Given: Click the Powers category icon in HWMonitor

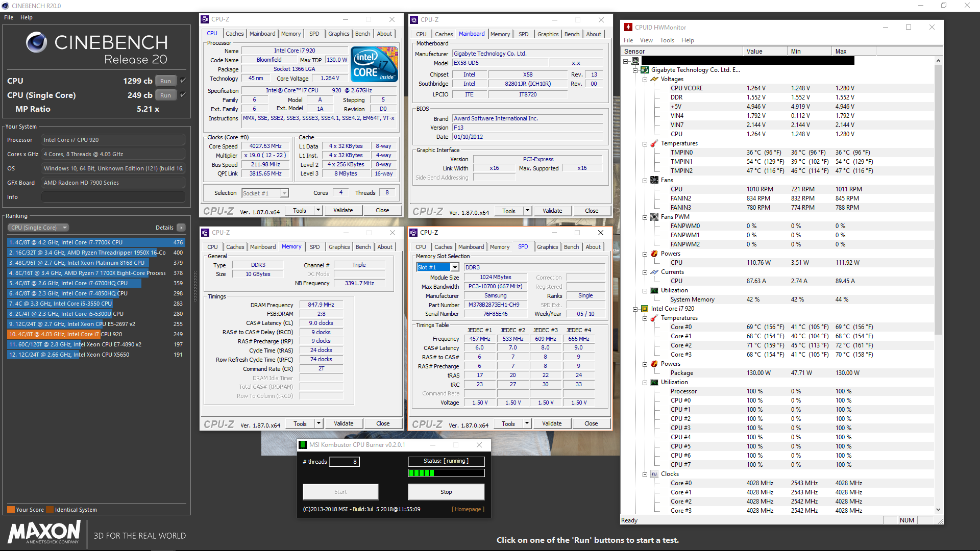Looking at the screenshot, I should 654,254.
